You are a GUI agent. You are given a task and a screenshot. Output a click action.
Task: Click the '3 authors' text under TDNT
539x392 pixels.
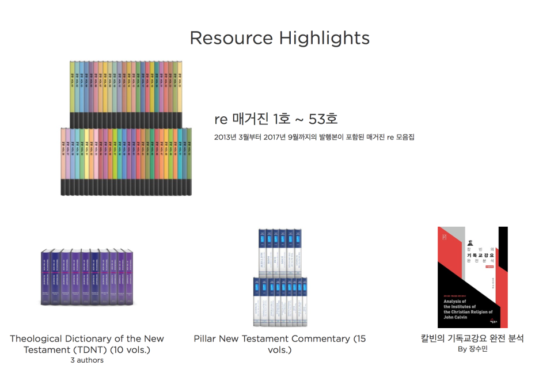(87, 360)
